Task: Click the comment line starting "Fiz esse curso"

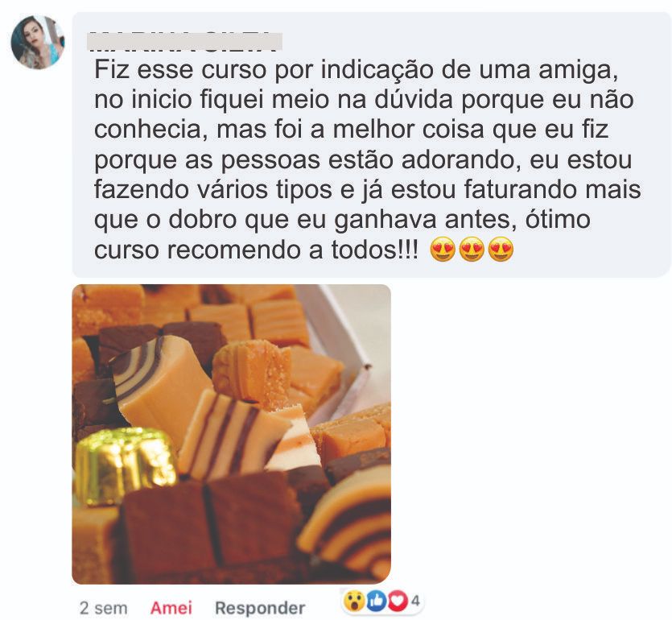Action: pyautogui.click(x=357, y=69)
